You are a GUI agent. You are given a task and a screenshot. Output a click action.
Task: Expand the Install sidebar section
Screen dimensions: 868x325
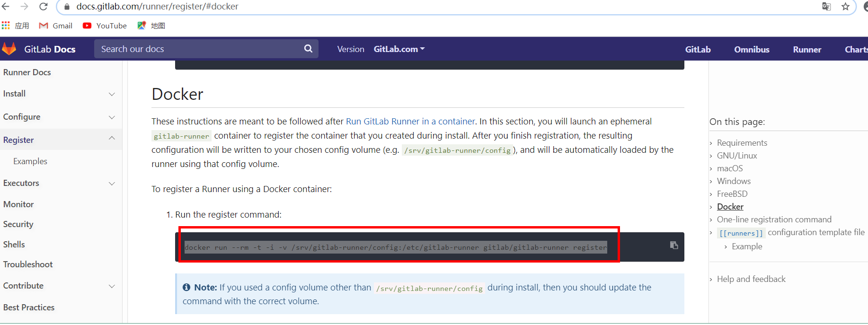(x=112, y=94)
